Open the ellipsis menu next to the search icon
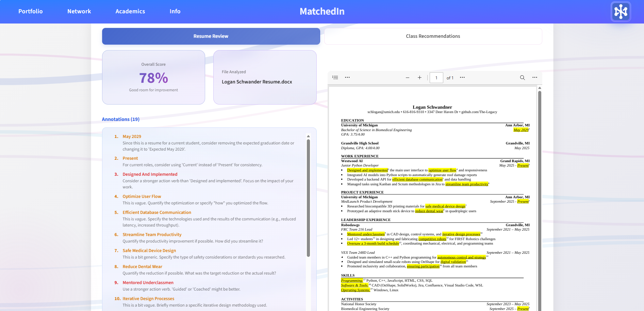 [534, 78]
